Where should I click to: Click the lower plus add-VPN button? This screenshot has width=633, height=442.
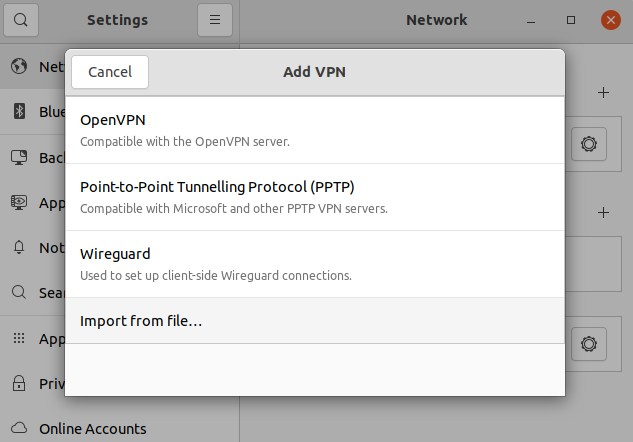(603, 213)
